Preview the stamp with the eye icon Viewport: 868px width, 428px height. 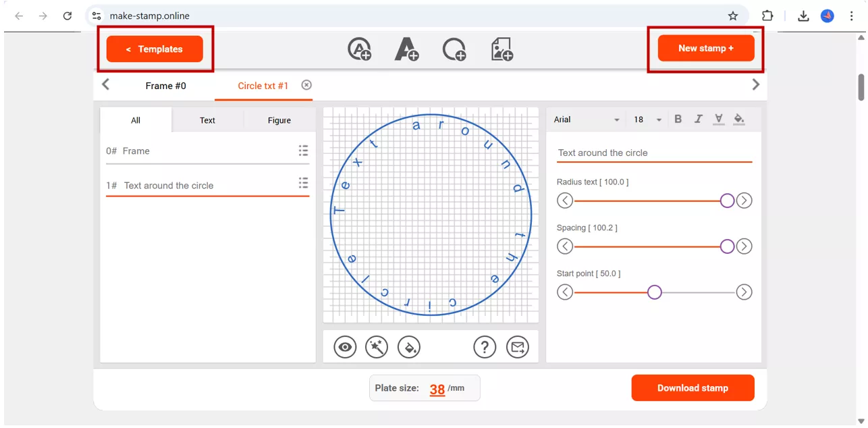pyautogui.click(x=345, y=346)
